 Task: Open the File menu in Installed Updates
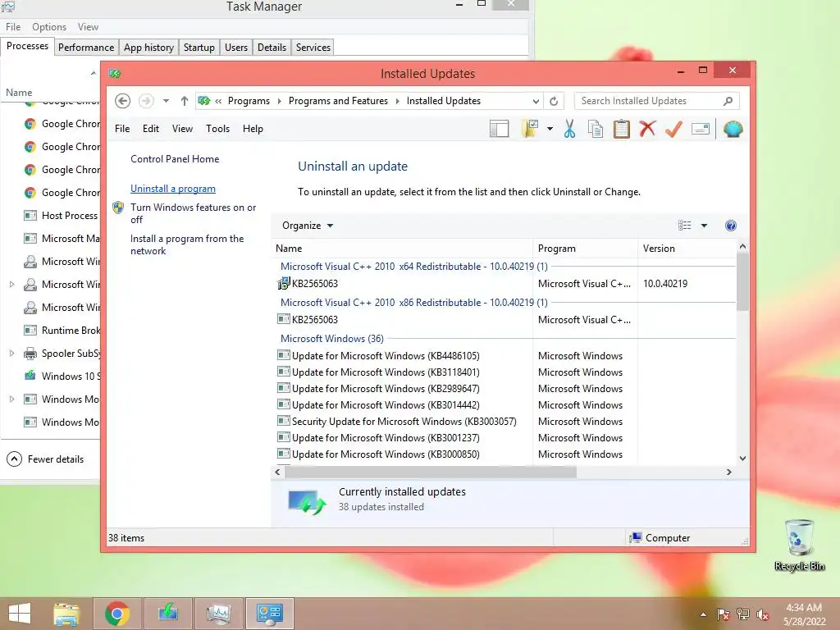122,129
